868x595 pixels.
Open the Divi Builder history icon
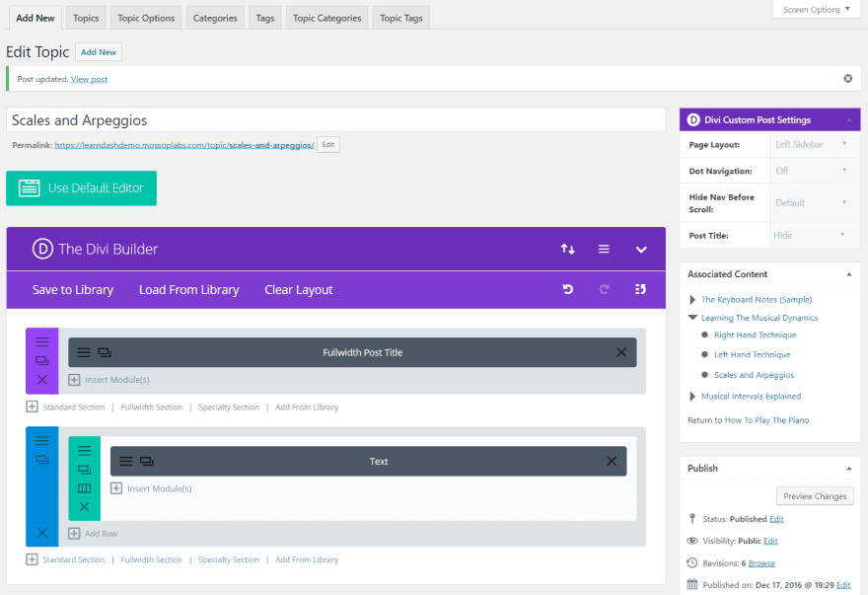[640, 289]
